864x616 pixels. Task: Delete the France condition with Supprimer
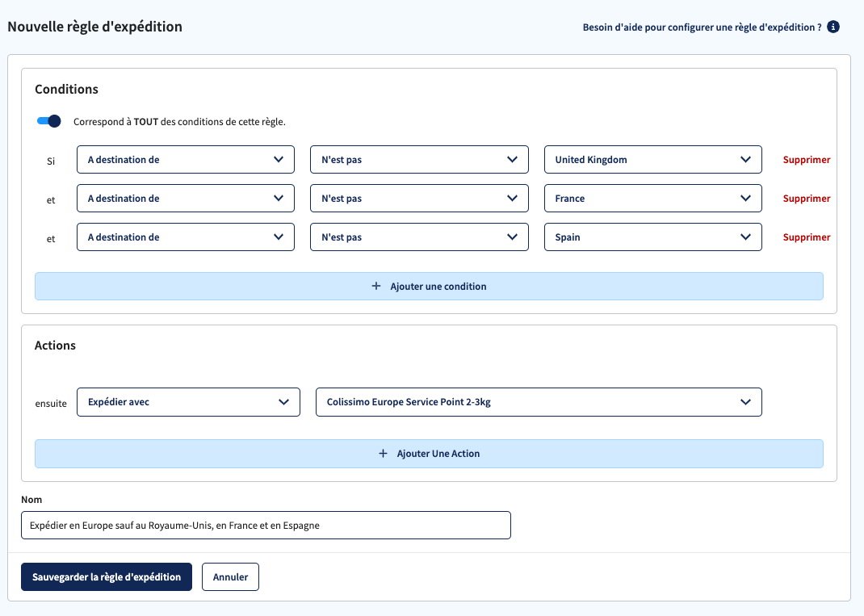click(x=806, y=199)
